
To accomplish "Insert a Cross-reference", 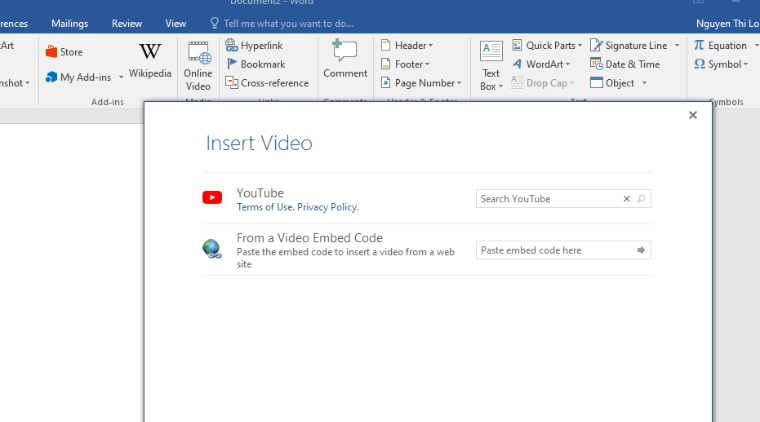I will coord(267,83).
